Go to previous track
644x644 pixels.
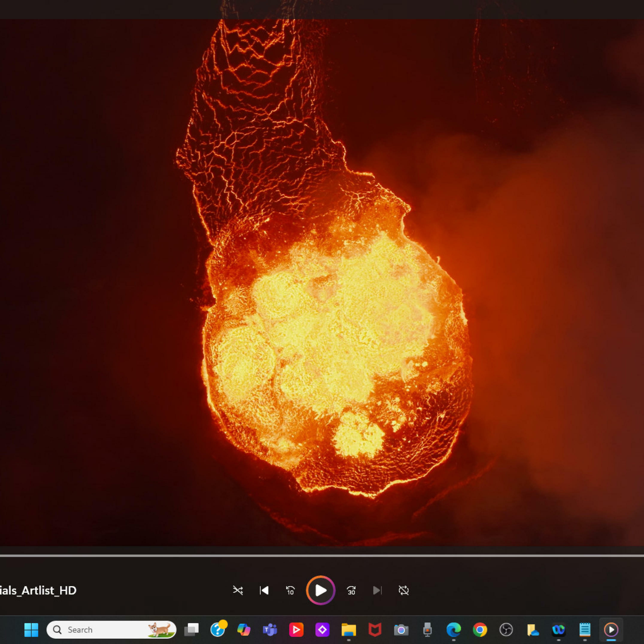tap(264, 590)
